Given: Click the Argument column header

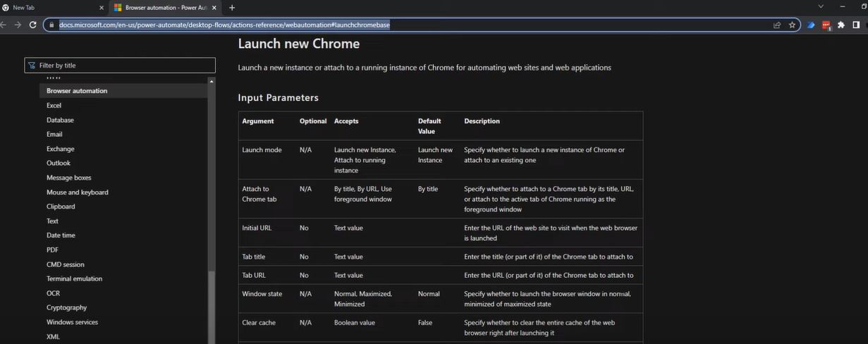Looking at the screenshot, I should [x=258, y=121].
